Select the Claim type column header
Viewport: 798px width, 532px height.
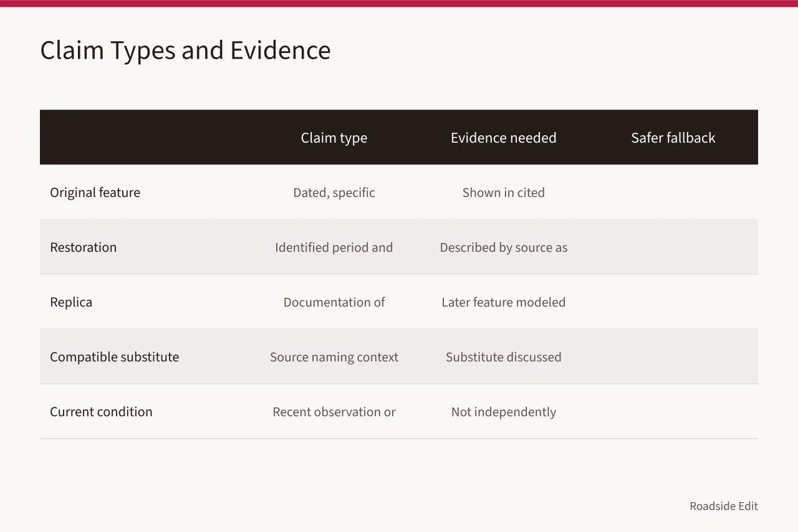334,138
